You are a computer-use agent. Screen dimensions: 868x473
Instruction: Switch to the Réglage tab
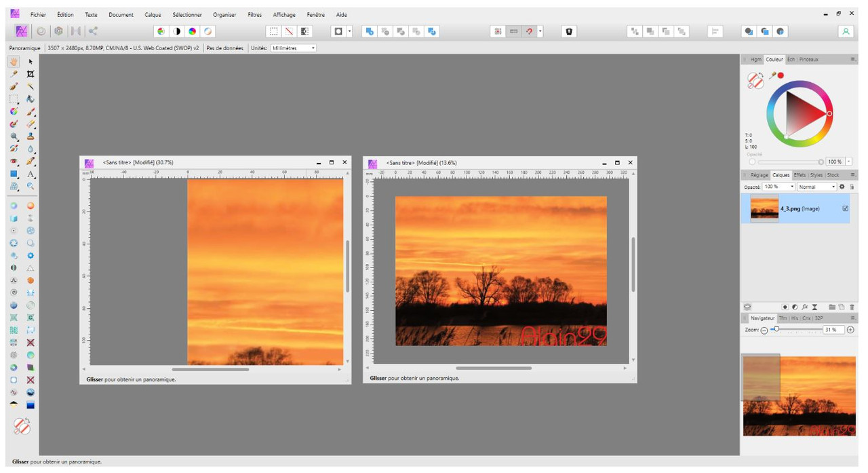pos(759,175)
